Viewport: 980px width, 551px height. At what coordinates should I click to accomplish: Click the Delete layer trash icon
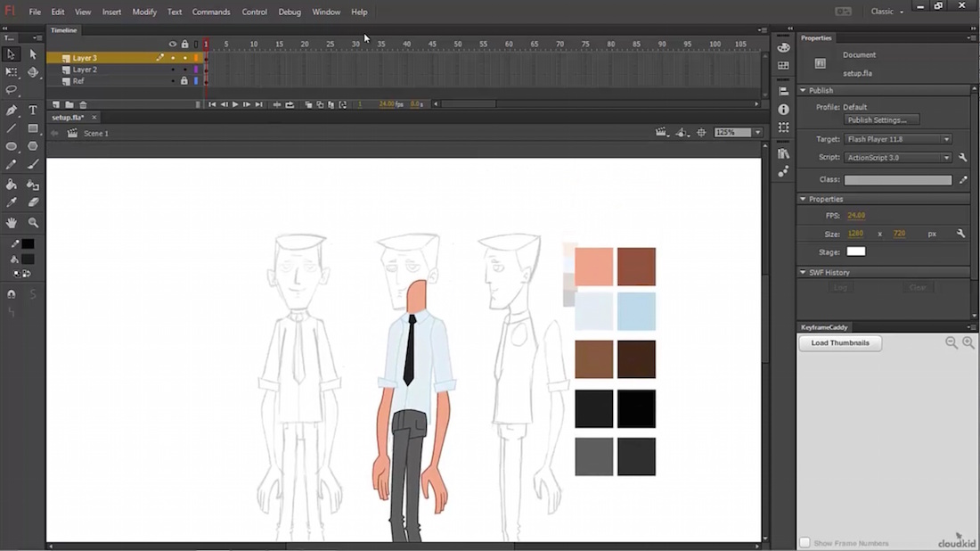(x=83, y=104)
